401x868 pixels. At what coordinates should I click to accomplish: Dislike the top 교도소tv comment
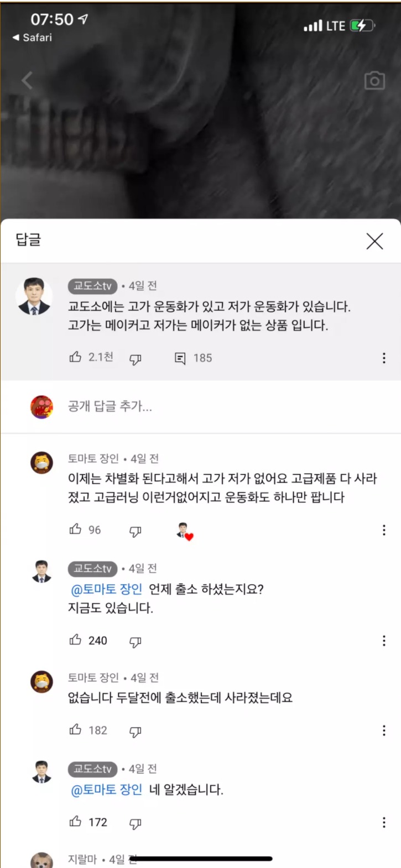(x=136, y=359)
